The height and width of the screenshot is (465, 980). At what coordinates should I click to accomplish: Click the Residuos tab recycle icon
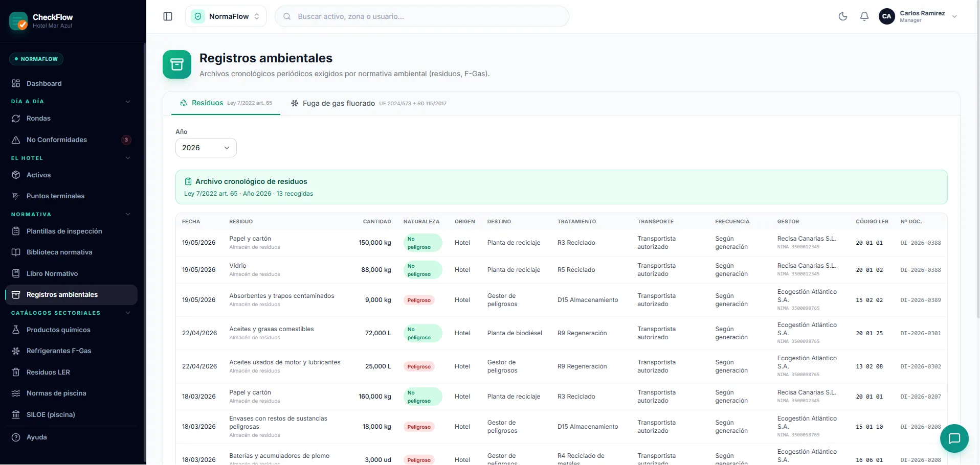[184, 103]
